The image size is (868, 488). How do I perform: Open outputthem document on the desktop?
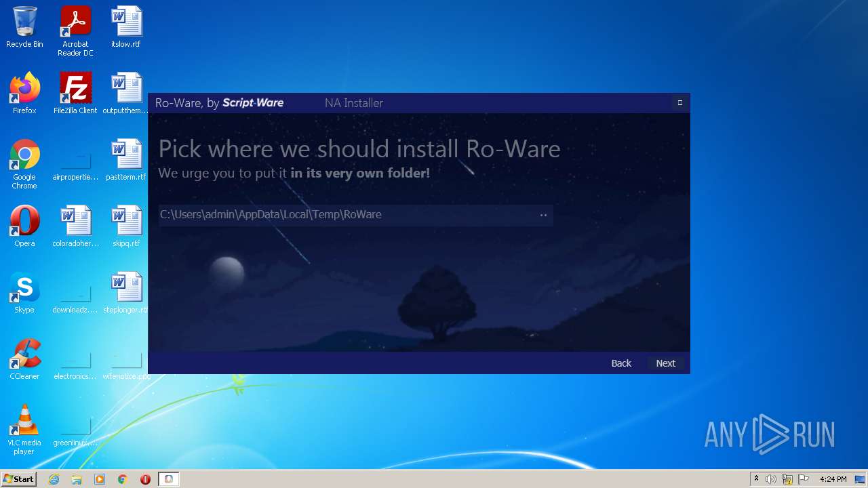(126, 94)
